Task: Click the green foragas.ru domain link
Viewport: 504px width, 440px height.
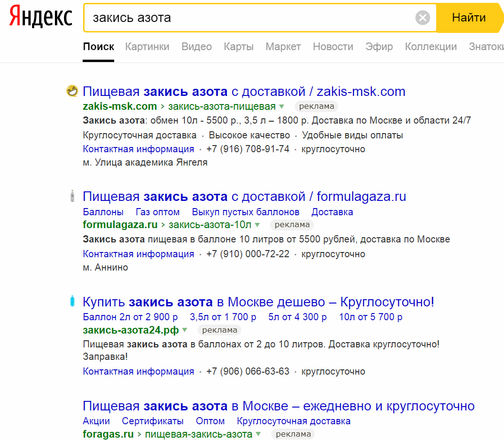Action: [x=108, y=434]
